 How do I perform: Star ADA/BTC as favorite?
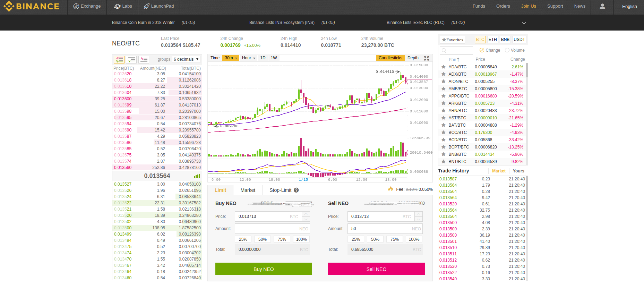pos(443,67)
